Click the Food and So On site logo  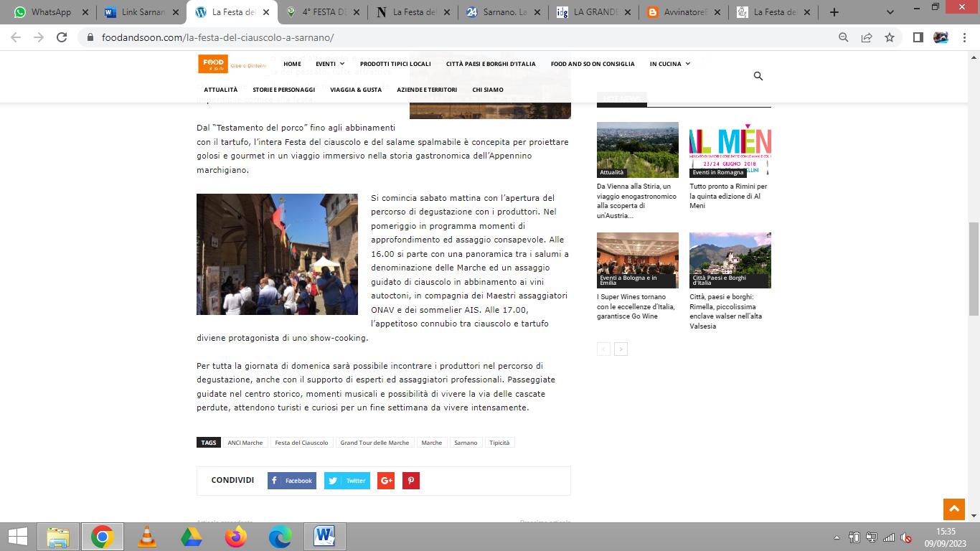pyautogui.click(x=232, y=64)
